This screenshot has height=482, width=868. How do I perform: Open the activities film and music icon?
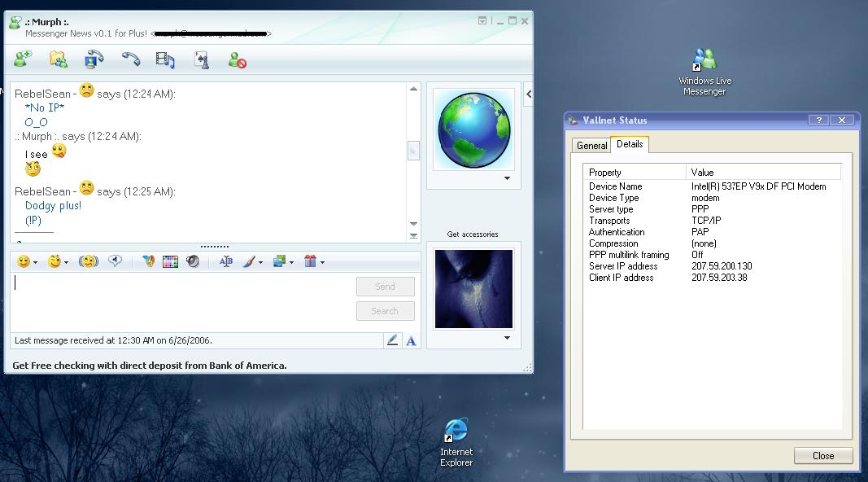(x=165, y=59)
